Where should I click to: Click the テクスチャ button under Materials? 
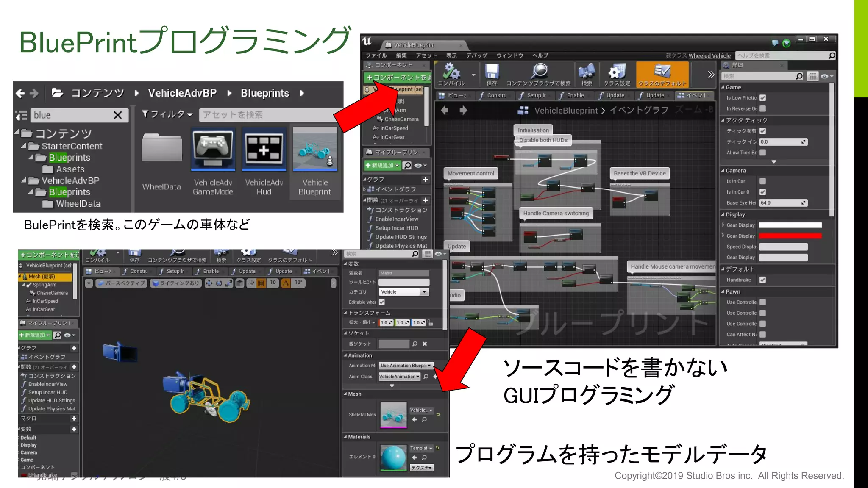pos(421,468)
